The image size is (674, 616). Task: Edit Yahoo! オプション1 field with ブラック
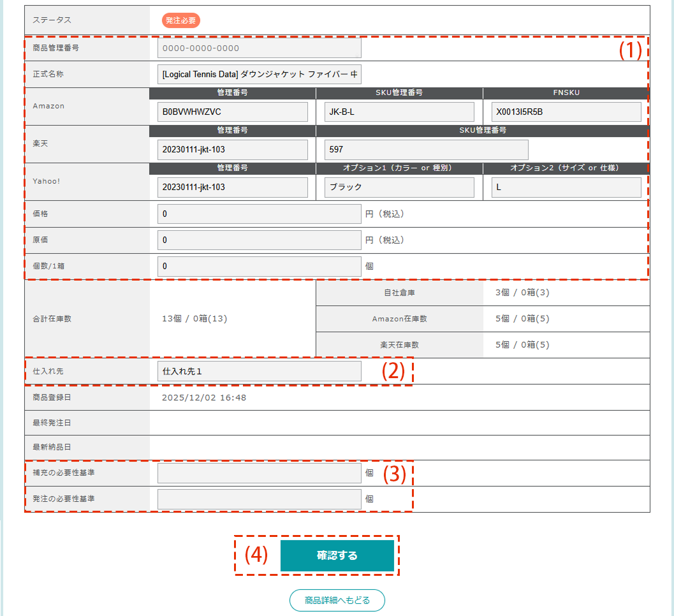click(399, 187)
